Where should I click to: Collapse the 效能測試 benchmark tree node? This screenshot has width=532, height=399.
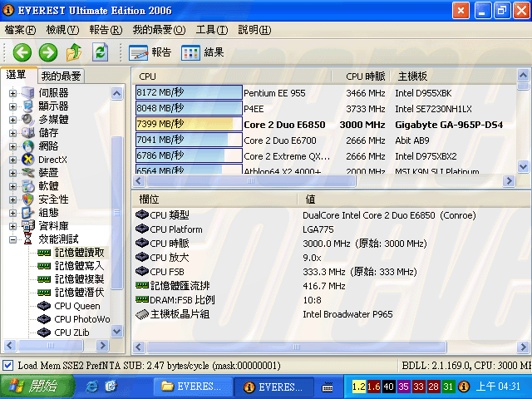pyautogui.click(x=12, y=239)
